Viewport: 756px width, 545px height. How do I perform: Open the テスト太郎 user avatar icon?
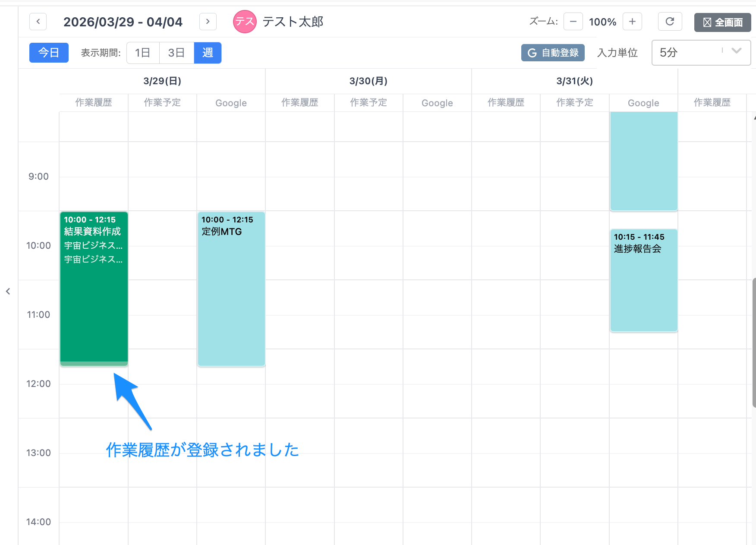(244, 21)
